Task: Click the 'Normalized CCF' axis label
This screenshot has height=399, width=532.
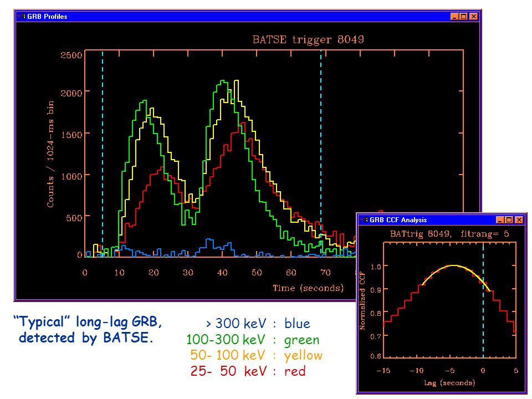Action: (362, 300)
